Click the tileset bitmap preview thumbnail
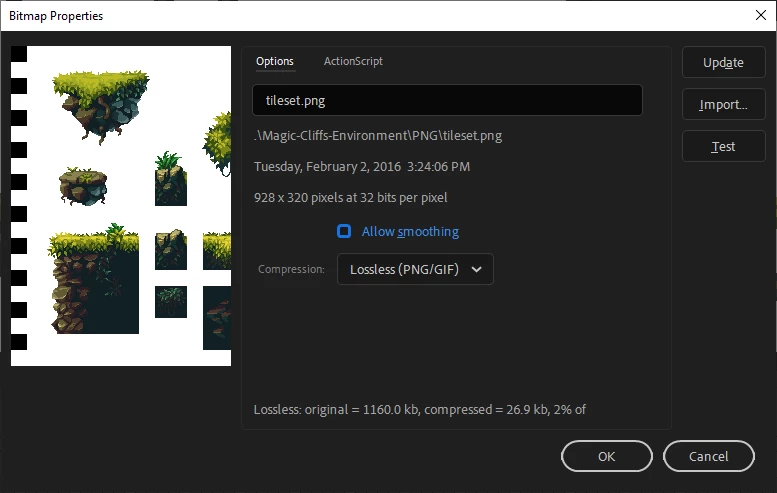Viewport: 777px width, 493px height. (121, 206)
